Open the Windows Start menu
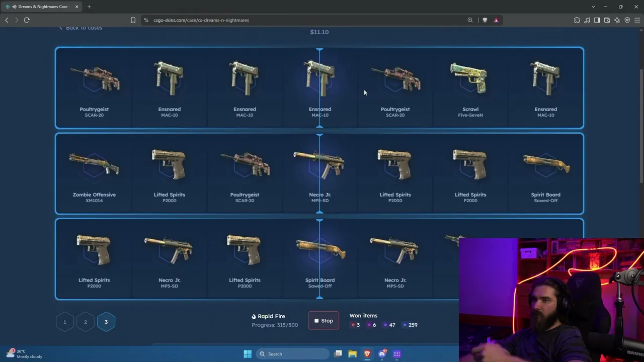Viewport: 644px width, 362px height. [248, 354]
